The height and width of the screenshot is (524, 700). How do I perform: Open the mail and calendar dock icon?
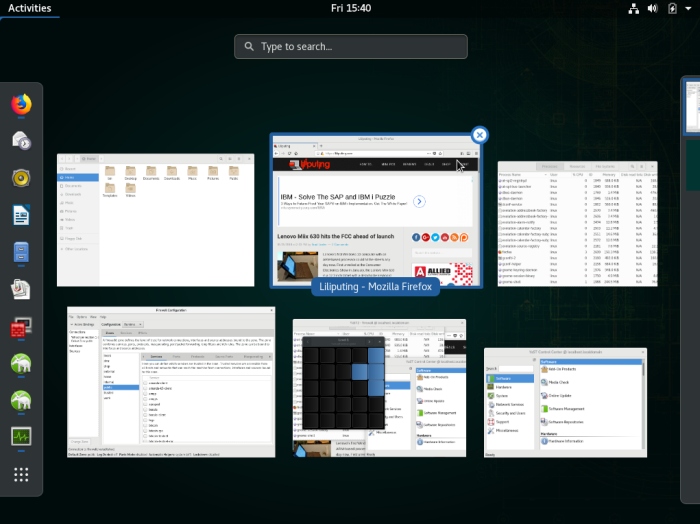click(21, 141)
